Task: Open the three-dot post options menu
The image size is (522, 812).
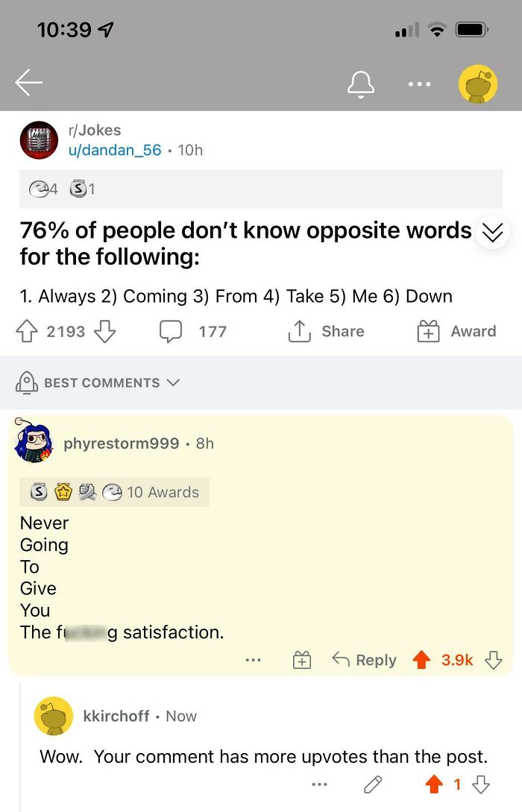Action: [419, 84]
